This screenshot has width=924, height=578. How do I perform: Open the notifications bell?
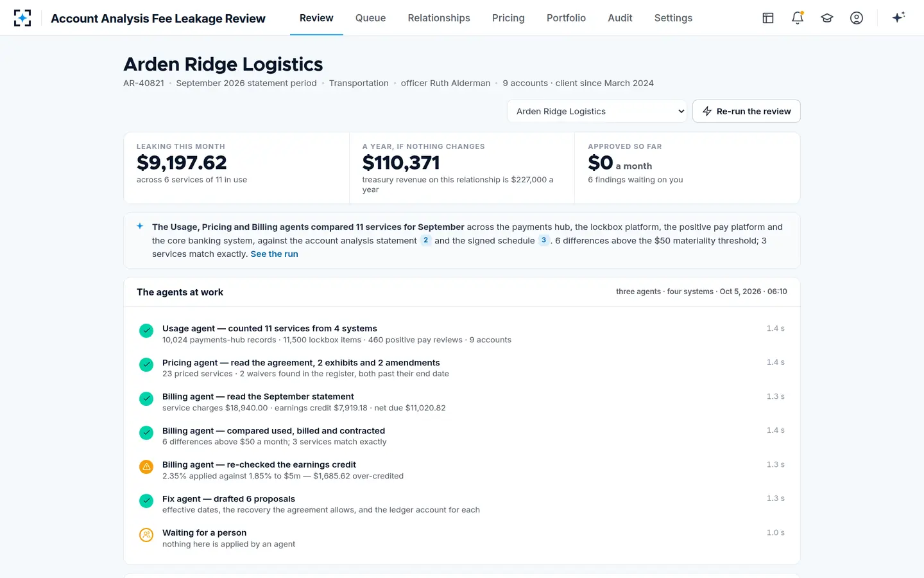(x=798, y=18)
